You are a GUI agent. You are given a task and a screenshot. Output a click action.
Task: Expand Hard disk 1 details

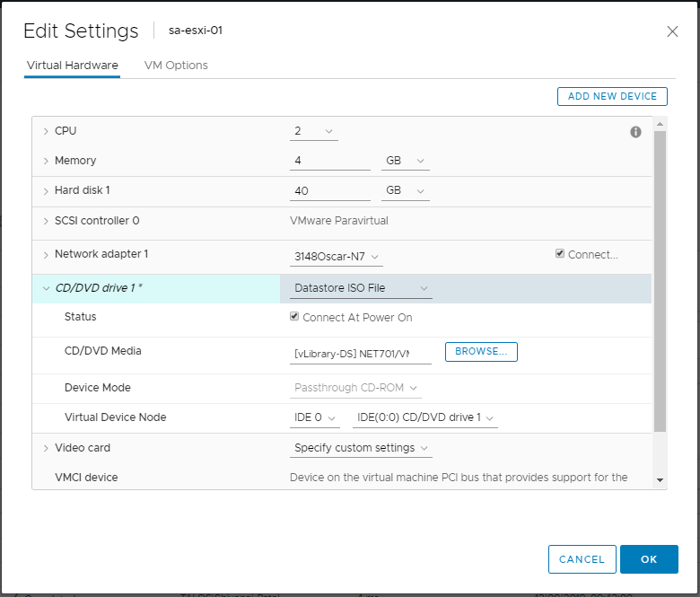click(46, 190)
